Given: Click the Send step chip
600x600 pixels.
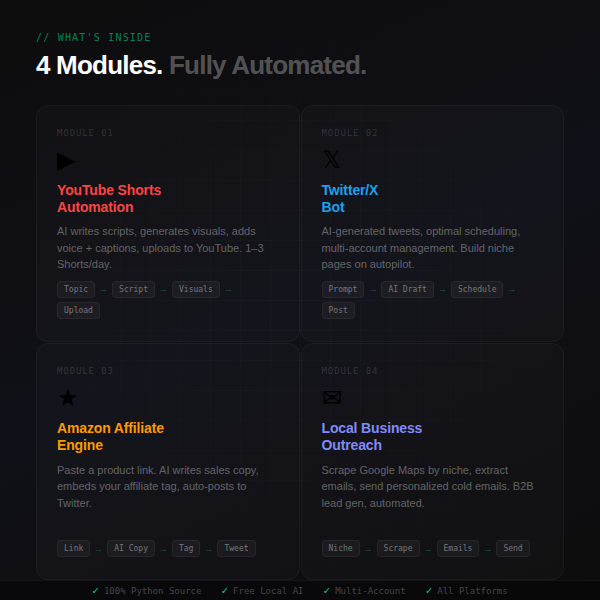Looking at the screenshot, I should tap(513, 548).
